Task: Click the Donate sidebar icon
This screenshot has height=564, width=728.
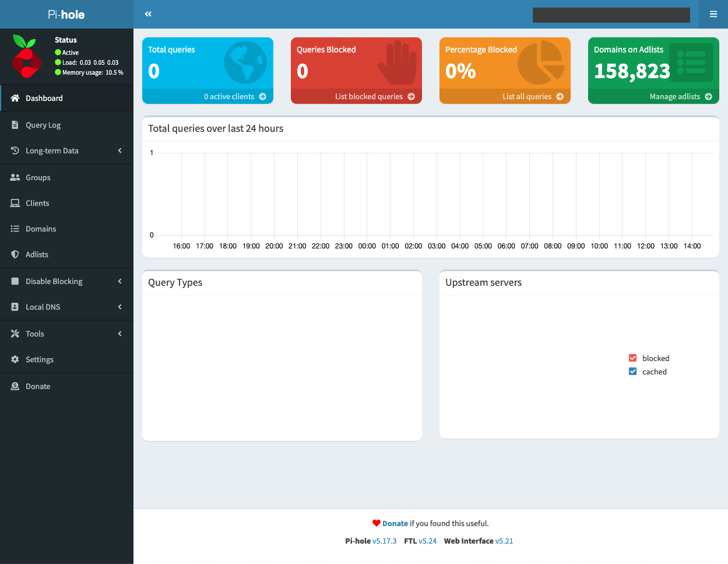Action: 15,386
